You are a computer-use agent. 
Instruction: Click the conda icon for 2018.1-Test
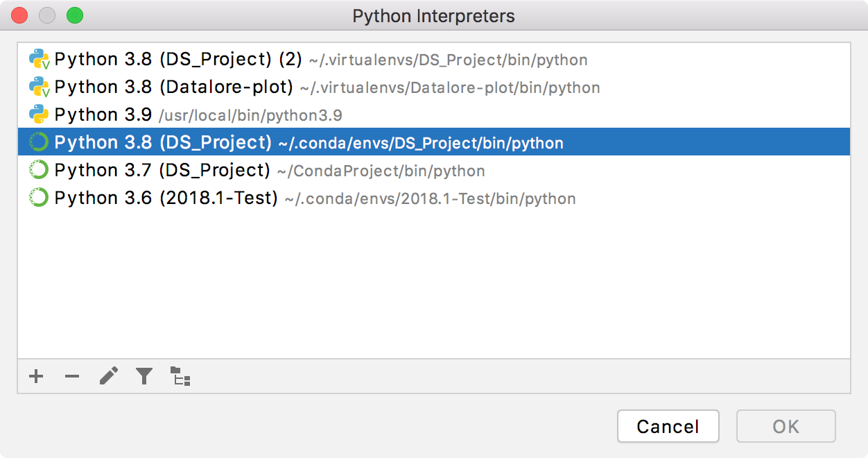pyautogui.click(x=39, y=198)
